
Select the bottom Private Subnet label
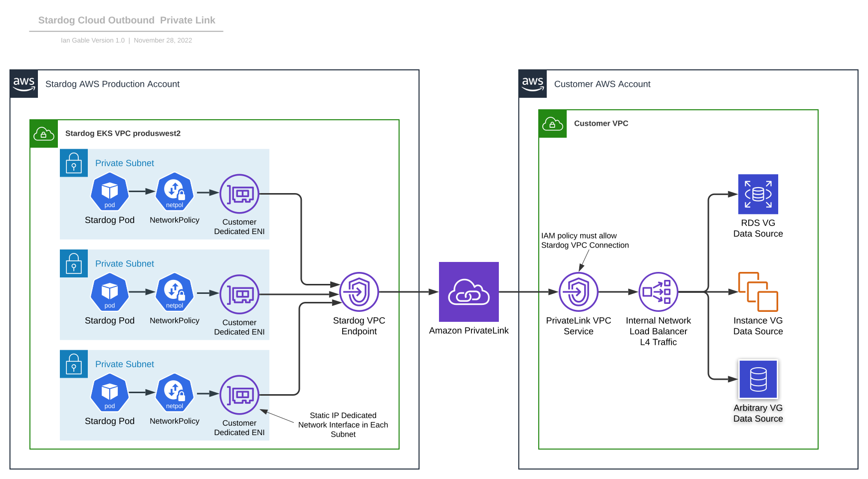pos(125,364)
